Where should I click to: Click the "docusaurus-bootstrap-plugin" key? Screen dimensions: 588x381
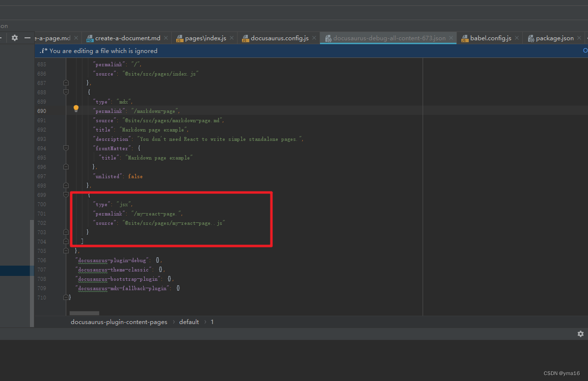[118, 279]
